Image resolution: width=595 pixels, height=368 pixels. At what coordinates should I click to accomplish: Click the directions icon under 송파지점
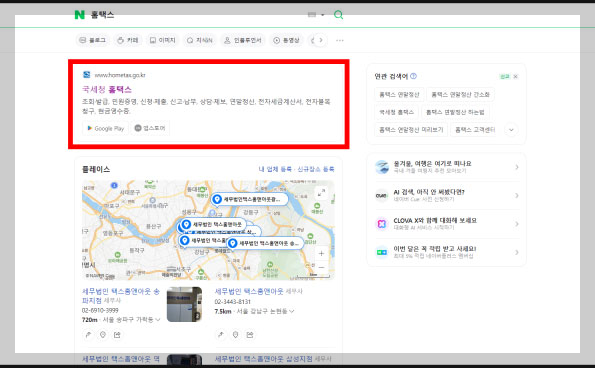pos(88,335)
